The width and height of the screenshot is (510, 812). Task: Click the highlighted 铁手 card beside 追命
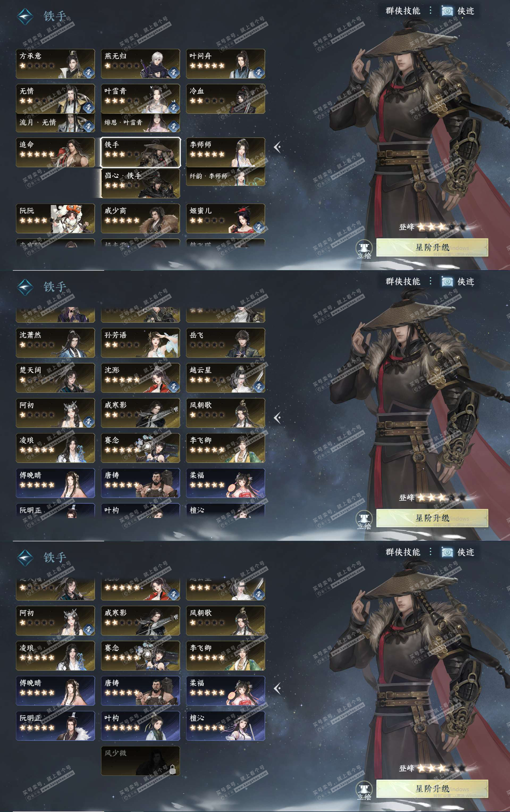tap(141, 152)
